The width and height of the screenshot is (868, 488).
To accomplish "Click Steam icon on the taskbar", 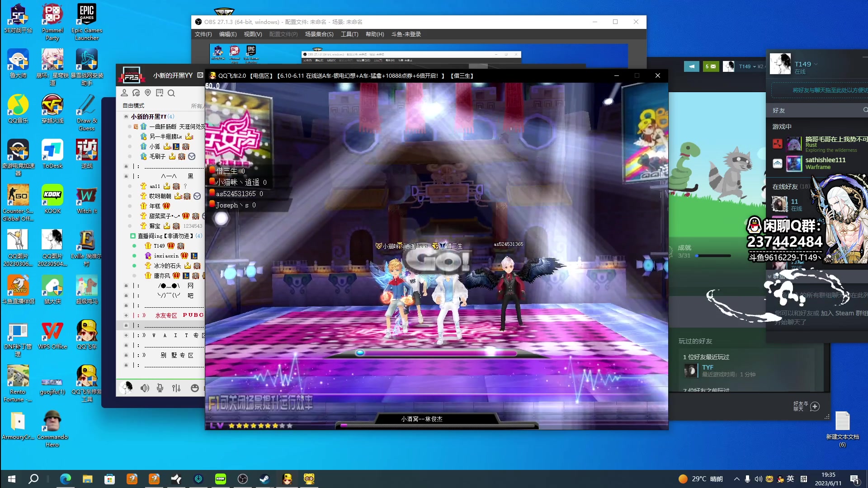I will tap(264, 479).
